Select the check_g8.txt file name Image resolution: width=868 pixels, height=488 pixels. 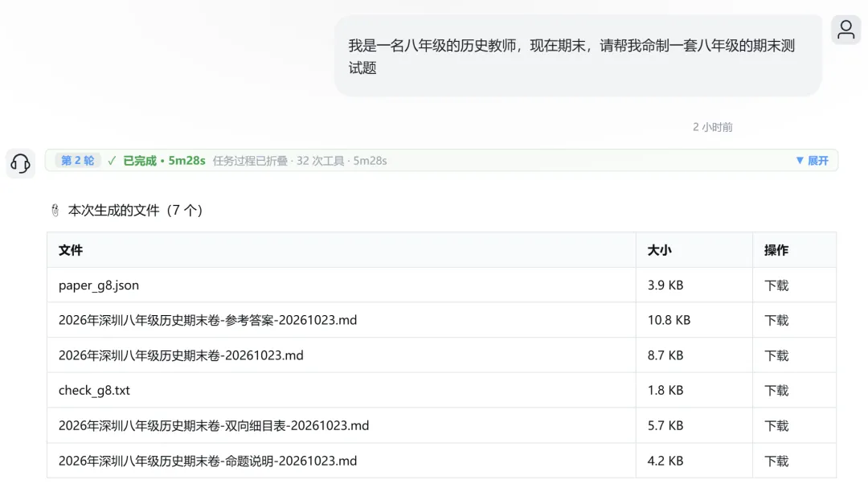tap(94, 391)
